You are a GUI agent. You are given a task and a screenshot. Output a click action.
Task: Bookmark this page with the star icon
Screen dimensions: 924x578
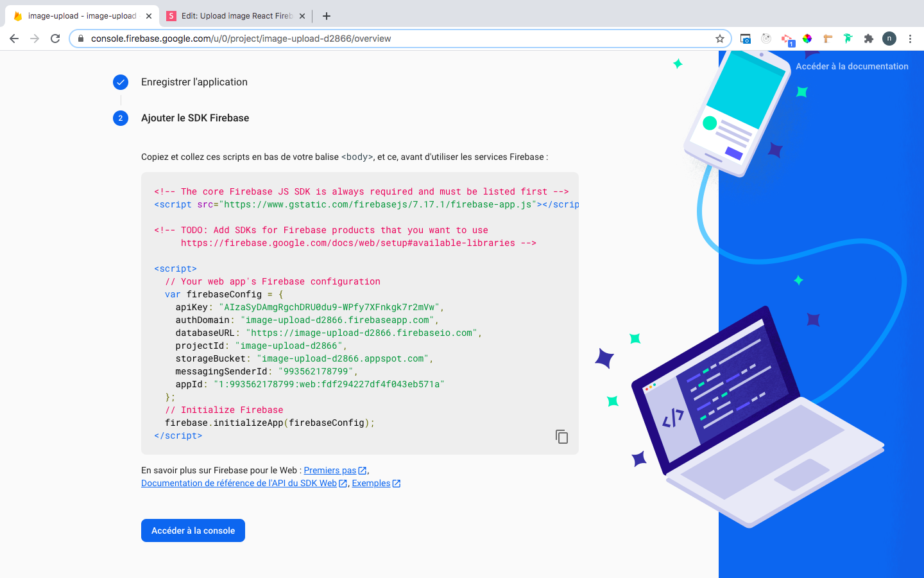pyautogui.click(x=720, y=39)
